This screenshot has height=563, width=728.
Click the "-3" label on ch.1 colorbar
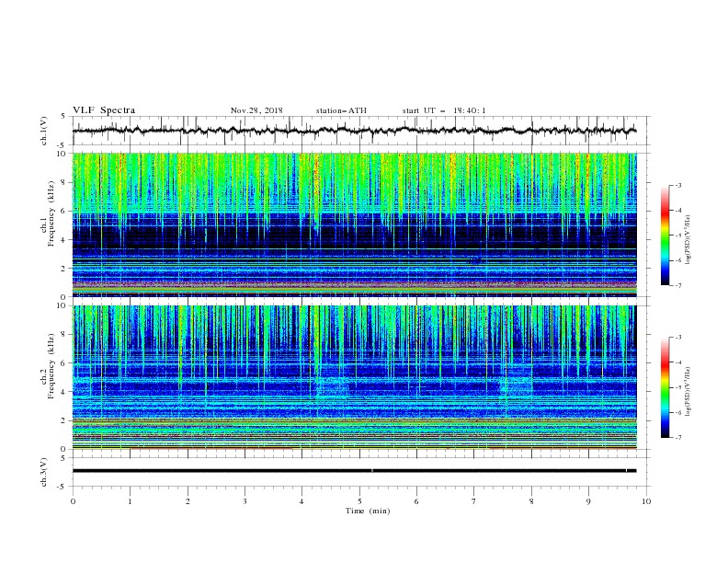[x=678, y=185]
